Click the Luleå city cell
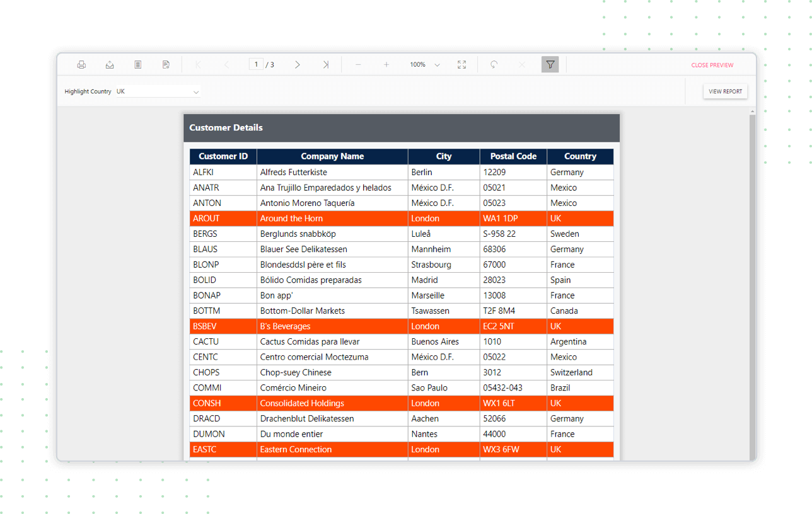812x514 pixels. pyautogui.click(x=444, y=234)
